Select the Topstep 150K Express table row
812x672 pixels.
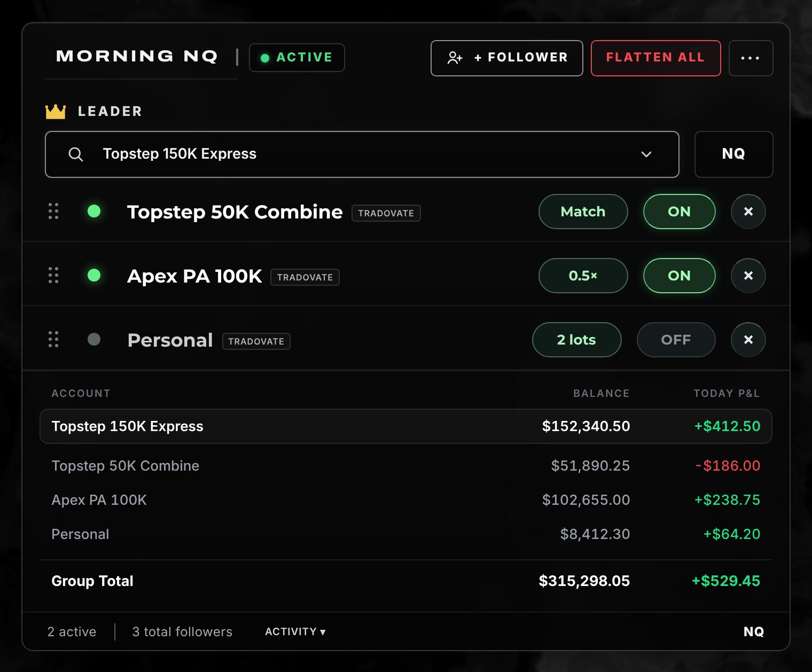point(406,426)
